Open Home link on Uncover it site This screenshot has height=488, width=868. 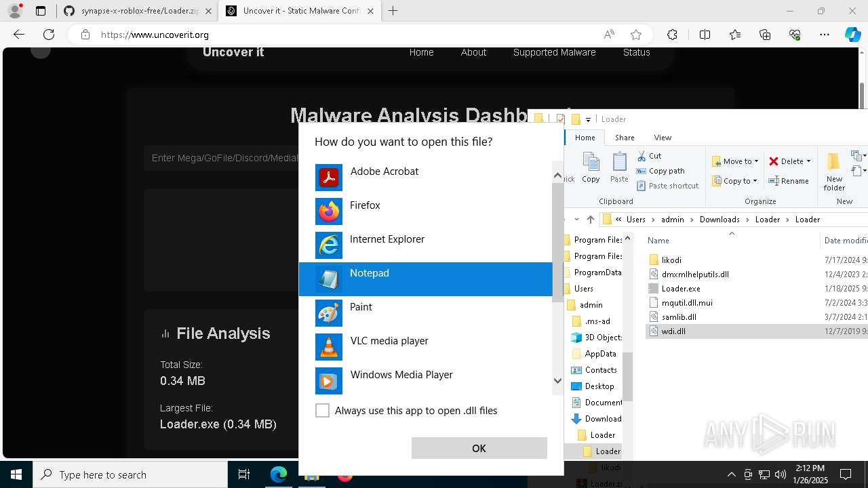pos(421,52)
